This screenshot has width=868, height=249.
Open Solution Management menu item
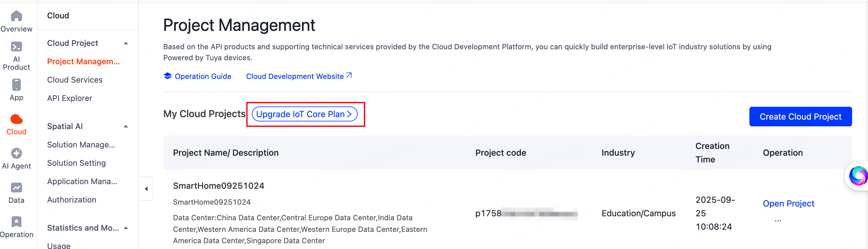tap(81, 145)
